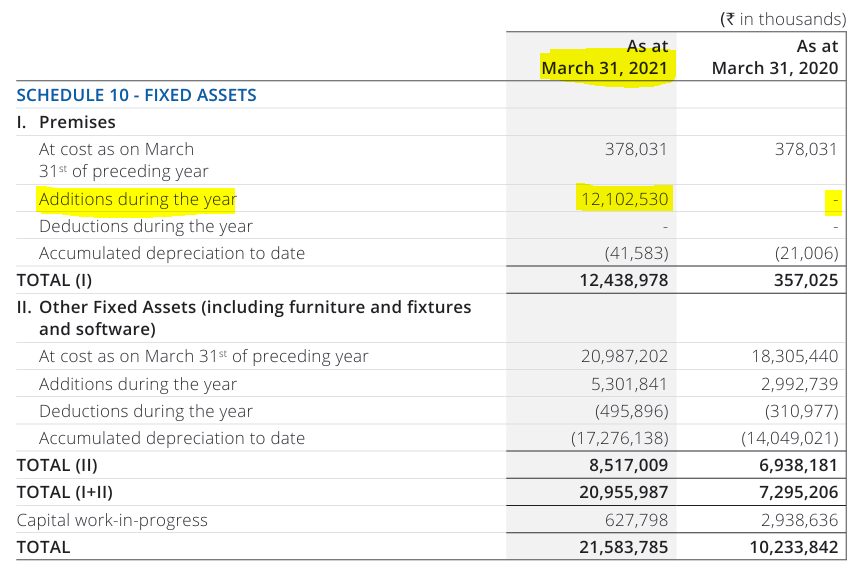Click the highlighted dash in the 2020 column
This screenshot has height=575, width=868.
(x=834, y=200)
